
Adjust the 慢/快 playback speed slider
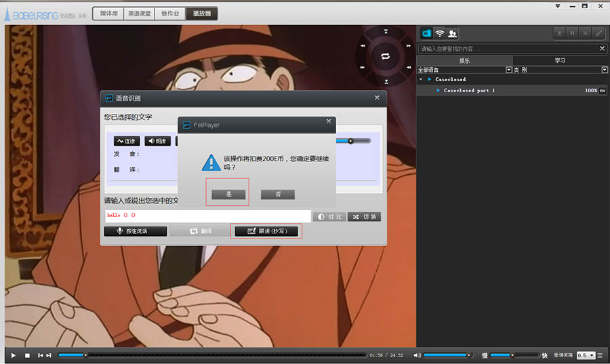pos(514,355)
